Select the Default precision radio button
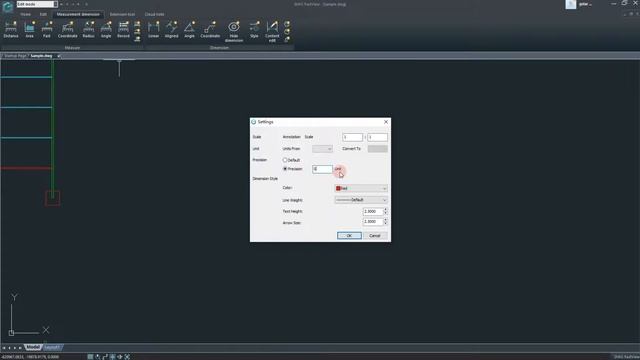 (x=285, y=160)
